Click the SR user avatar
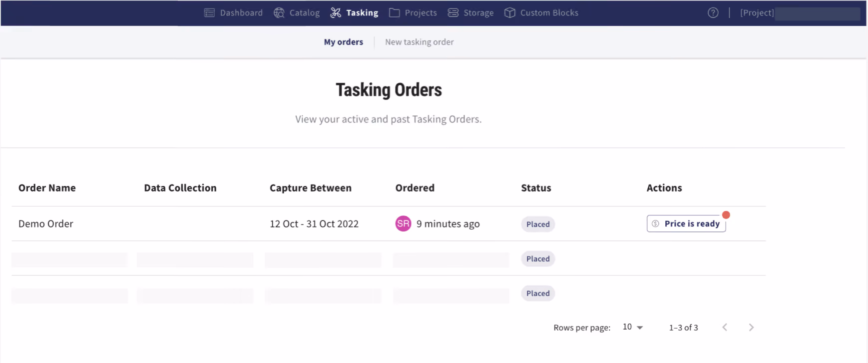This screenshot has width=868, height=363. click(403, 223)
